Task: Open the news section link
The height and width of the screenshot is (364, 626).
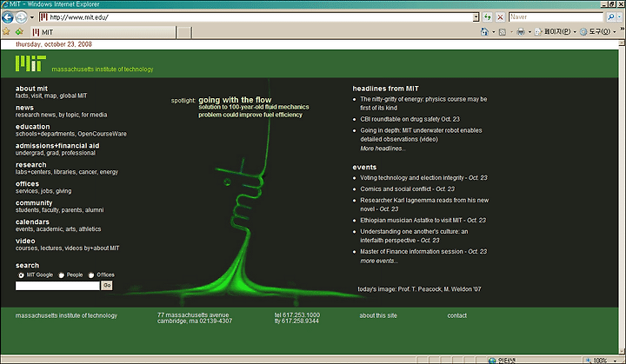Action: [x=24, y=108]
